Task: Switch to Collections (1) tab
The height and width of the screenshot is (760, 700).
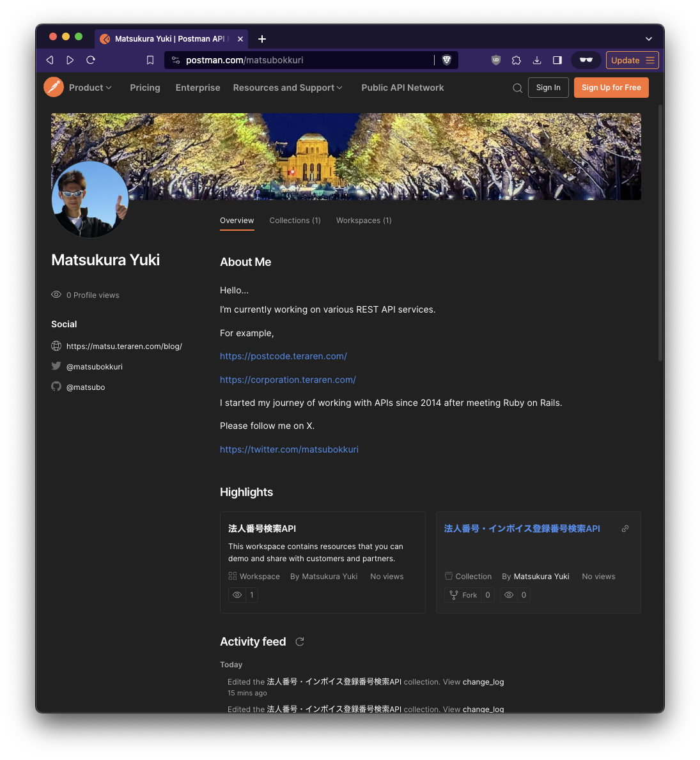Action: (295, 221)
